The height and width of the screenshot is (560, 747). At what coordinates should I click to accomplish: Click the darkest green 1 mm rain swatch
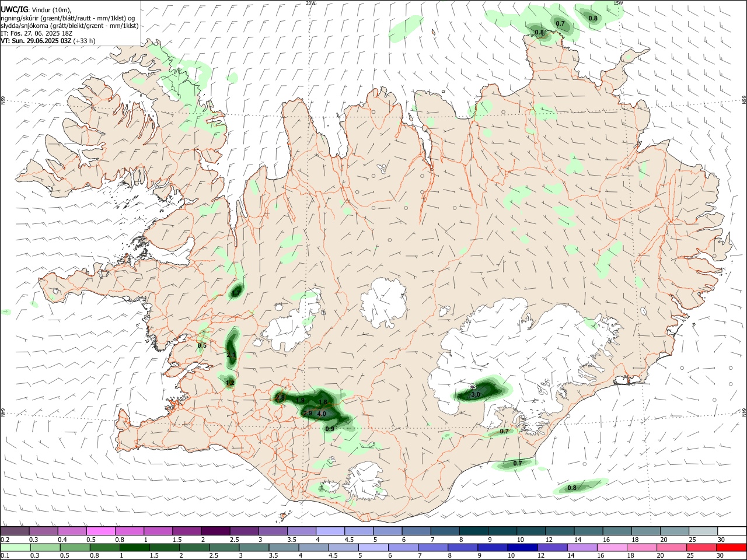tap(134, 548)
